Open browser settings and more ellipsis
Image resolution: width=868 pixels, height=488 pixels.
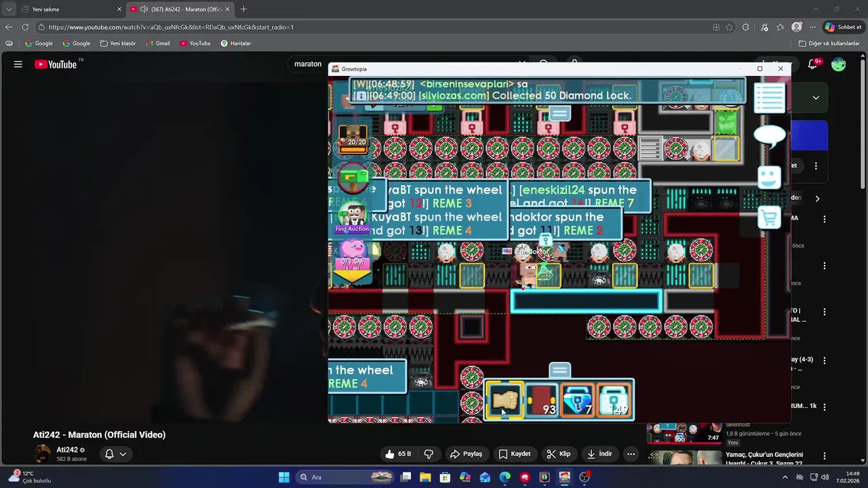[x=812, y=27]
